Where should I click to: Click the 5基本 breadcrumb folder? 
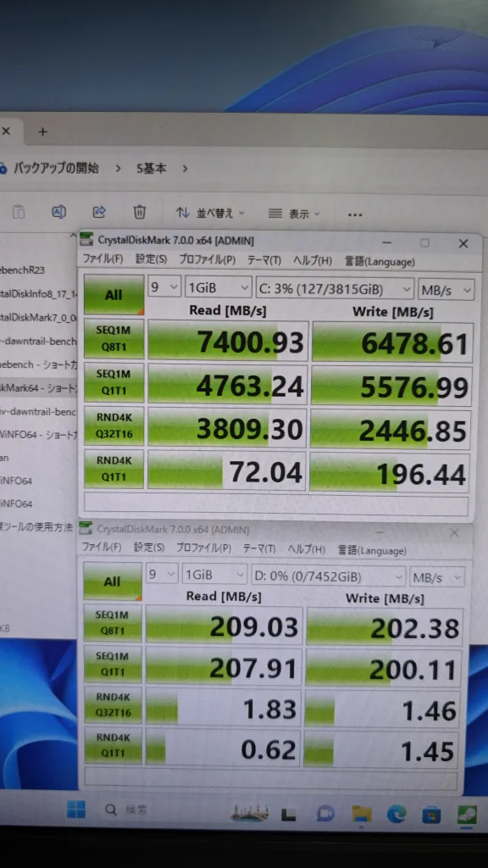point(151,169)
